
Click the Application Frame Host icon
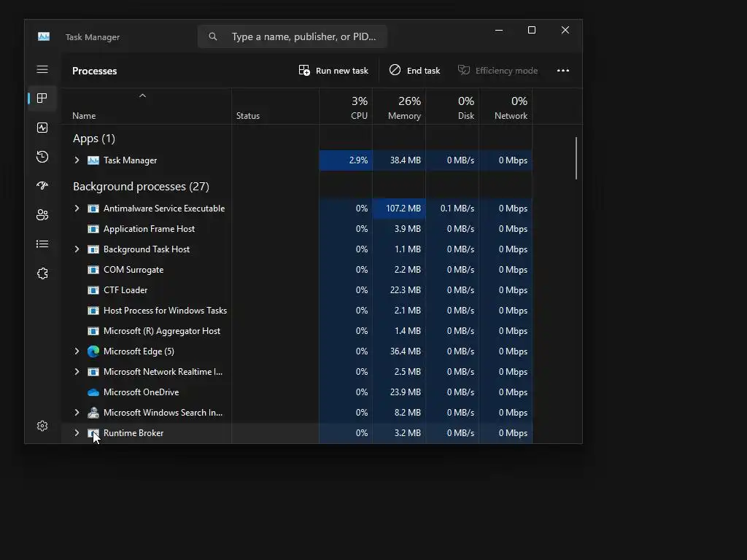[x=93, y=229]
